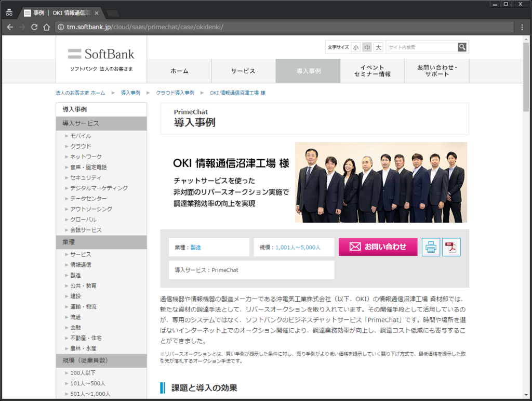Select 100人以下 in the sidebar
This screenshot has width=532, height=401.
[83, 373]
